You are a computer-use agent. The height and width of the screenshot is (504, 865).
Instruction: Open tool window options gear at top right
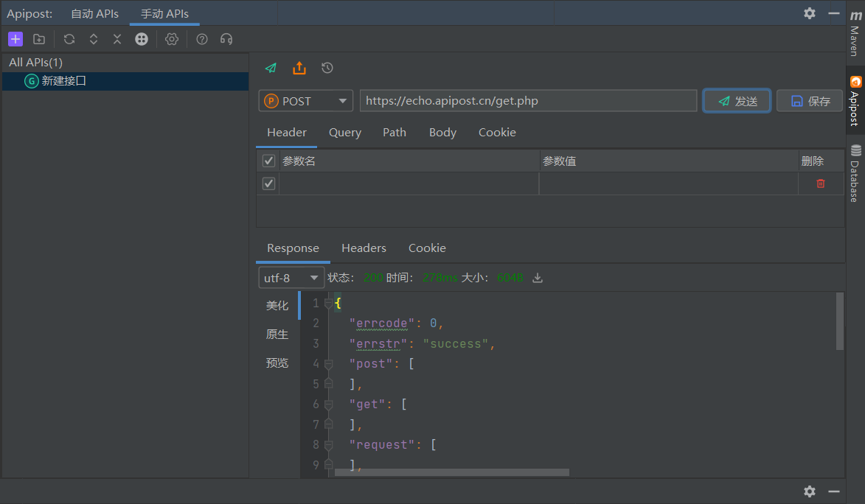pos(809,13)
